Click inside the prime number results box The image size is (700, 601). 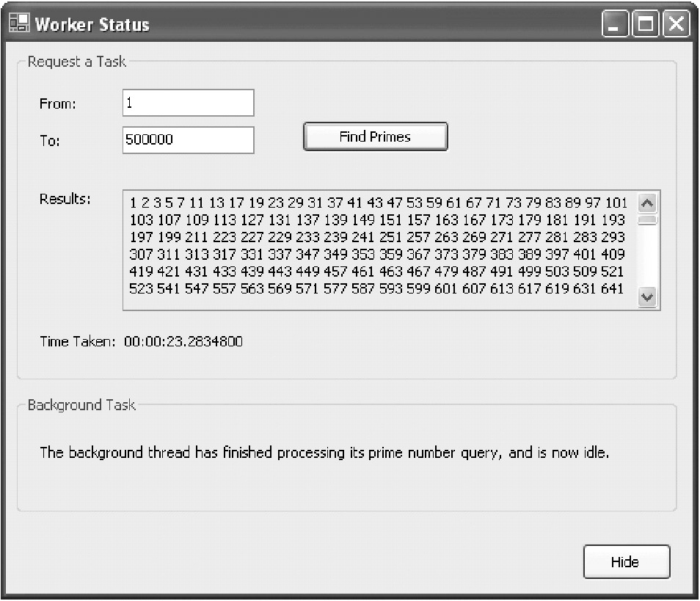[378, 249]
